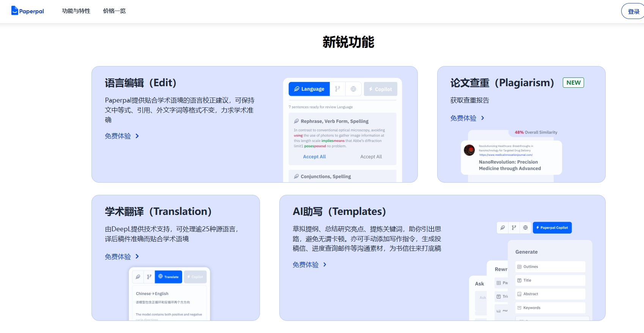Screen dimensions: 644x333
Task: Click 免费体验 under AI助写 (Templates)
Action: pyautogui.click(x=305, y=265)
